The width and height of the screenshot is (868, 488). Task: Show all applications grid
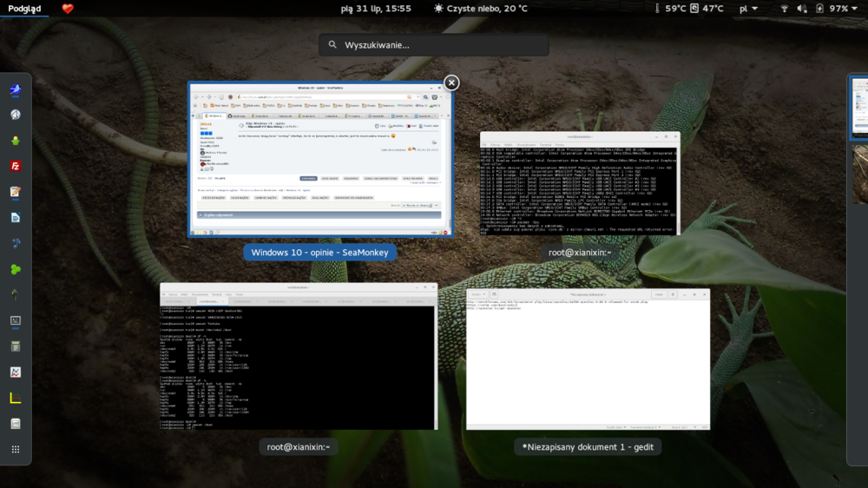click(x=16, y=449)
